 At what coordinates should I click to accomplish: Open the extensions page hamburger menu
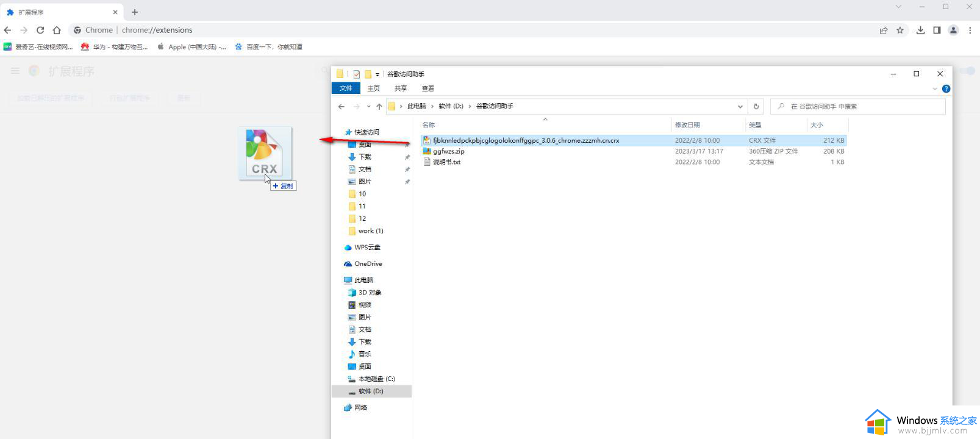(x=15, y=71)
